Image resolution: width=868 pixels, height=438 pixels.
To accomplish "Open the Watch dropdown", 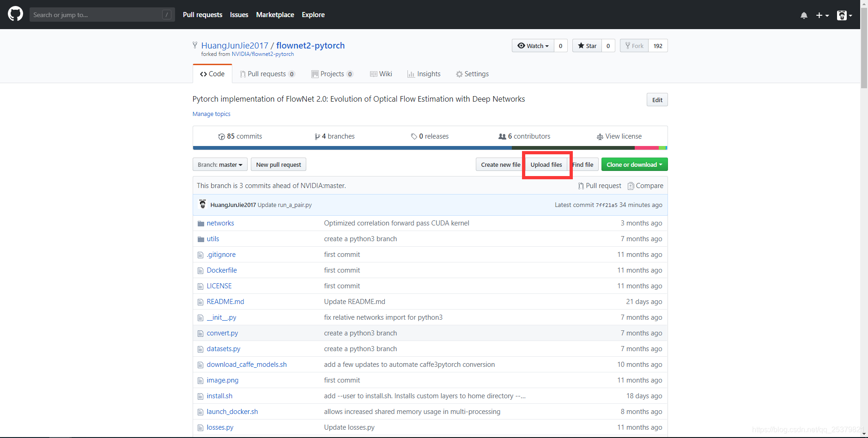I will tap(533, 46).
